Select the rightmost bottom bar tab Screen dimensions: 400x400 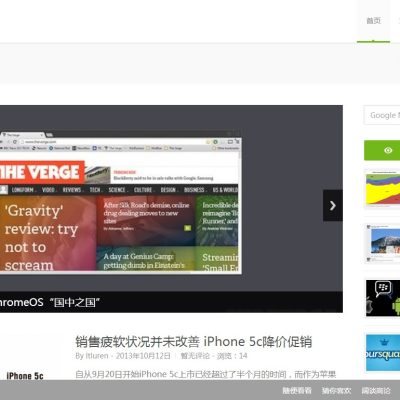(x=376, y=390)
